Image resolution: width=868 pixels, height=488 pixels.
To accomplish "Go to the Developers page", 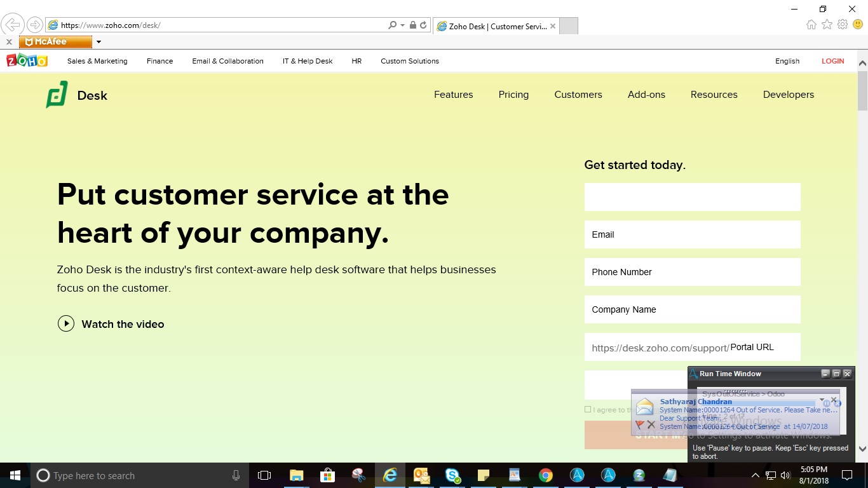I will (789, 95).
